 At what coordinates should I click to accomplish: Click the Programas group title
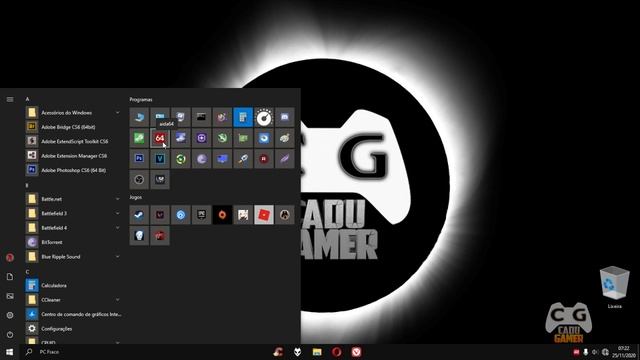coord(141,100)
